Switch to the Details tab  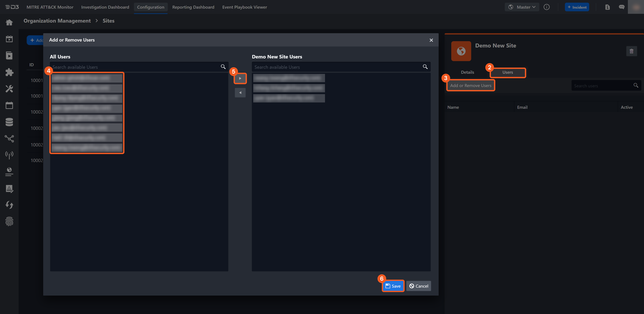(467, 72)
